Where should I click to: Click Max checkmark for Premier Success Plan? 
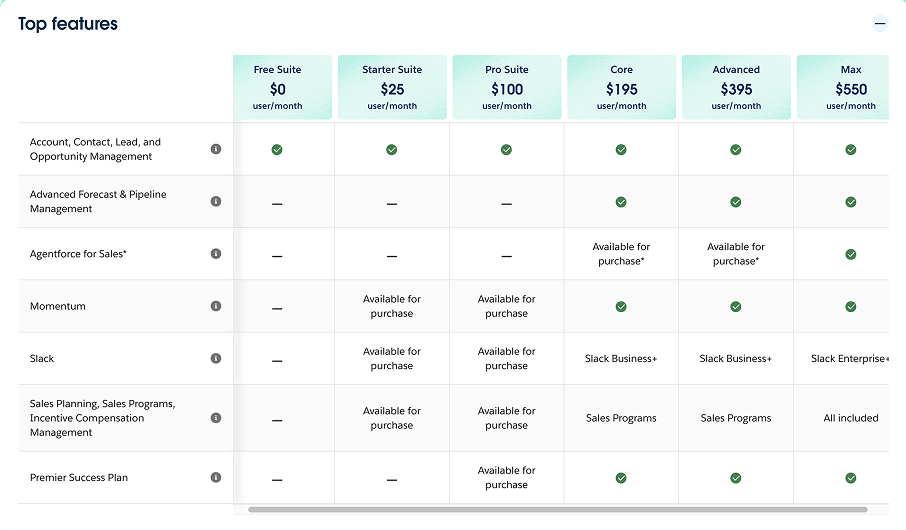tap(851, 478)
